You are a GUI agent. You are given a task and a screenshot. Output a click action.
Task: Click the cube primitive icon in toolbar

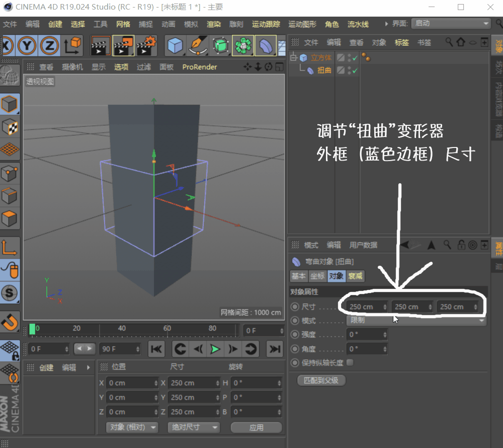[x=176, y=46]
